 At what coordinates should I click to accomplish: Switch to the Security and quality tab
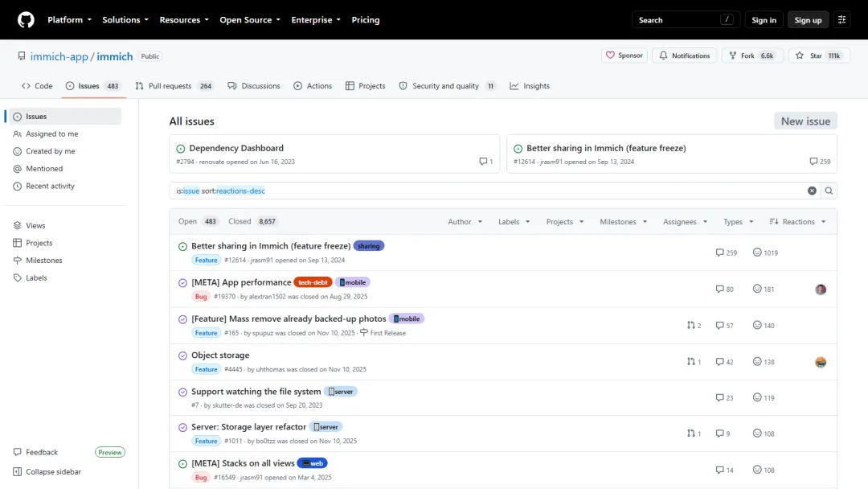[448, 86]
